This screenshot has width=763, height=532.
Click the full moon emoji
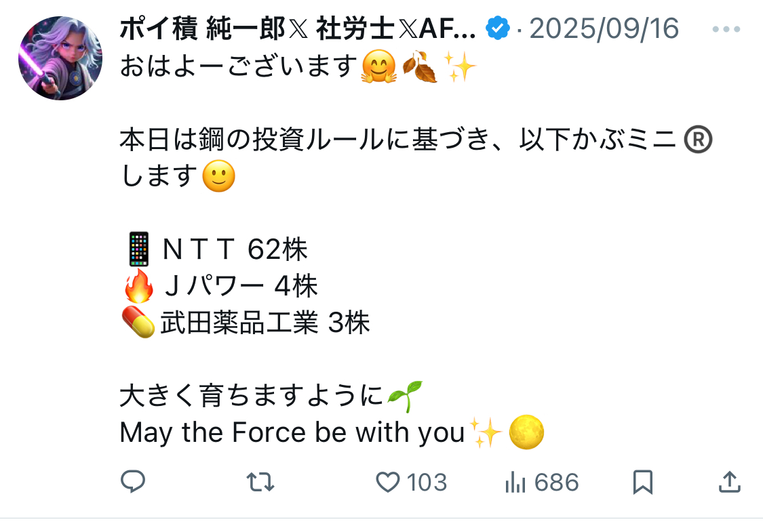(x=527, y=432)
